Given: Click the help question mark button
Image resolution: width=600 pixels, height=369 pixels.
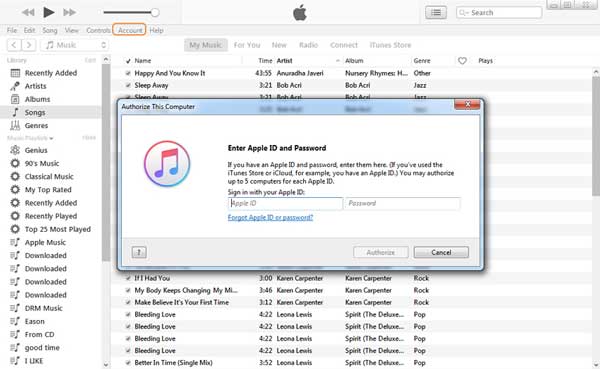Looking at the screenshot, I should [139, 252].
